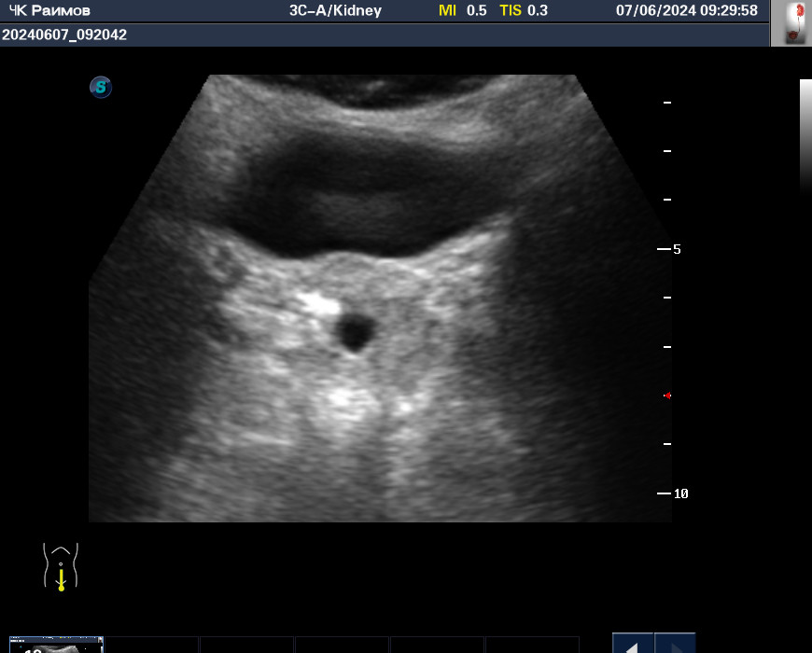Image resolution: width=812 pixels, height=653 pixels.
Task: Click the date and time display
Action: tap(687, 10)
